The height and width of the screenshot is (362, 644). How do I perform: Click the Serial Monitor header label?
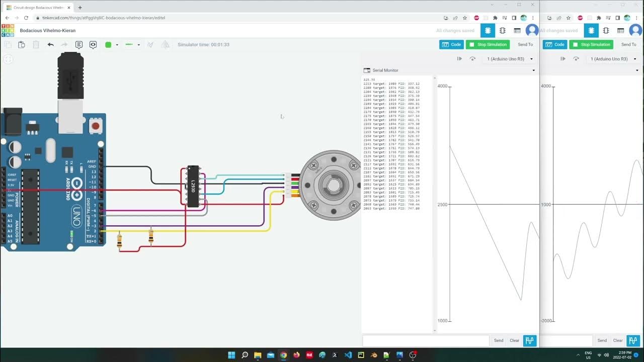click(385, 70)
